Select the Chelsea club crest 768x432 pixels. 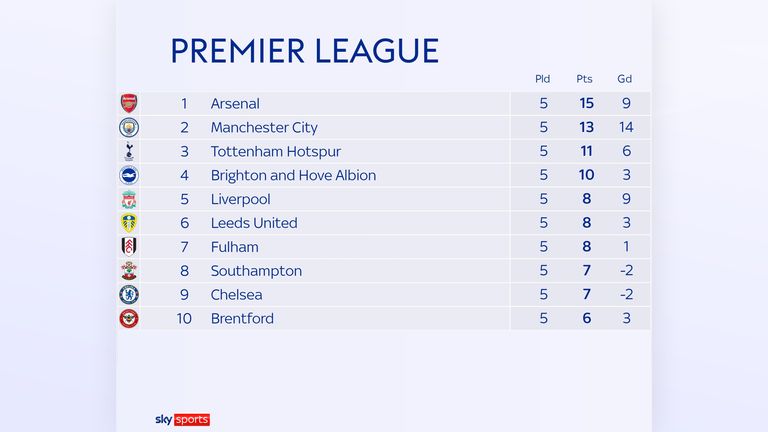coord(129,294)
